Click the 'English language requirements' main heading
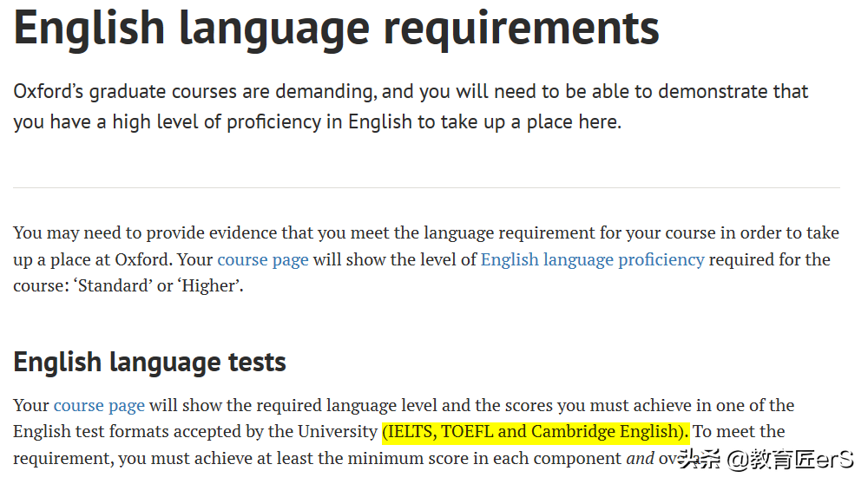Viewport: 868px width, 484px height. point(336,28)
